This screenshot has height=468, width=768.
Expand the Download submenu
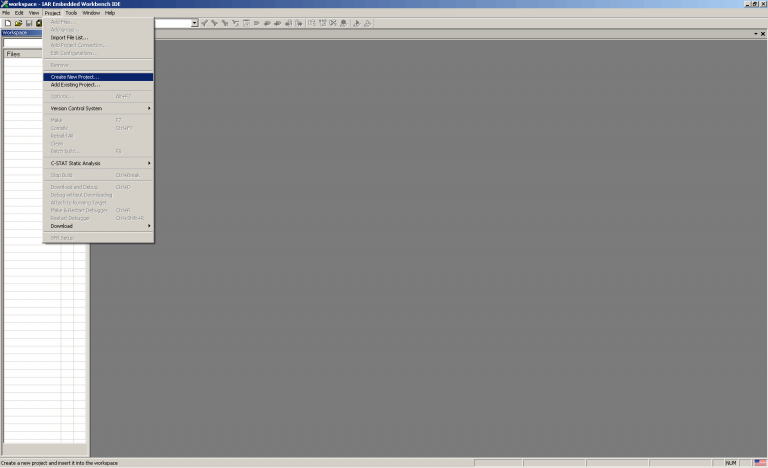pyautogui.click(x=100, y=226)
